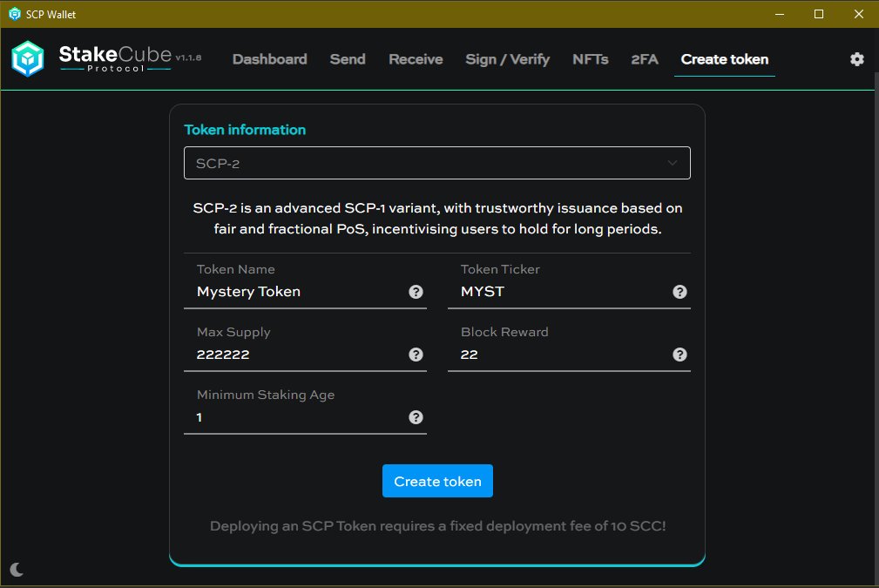
Task: Click the v1.1.8 version label
Action: pos(188,57)
